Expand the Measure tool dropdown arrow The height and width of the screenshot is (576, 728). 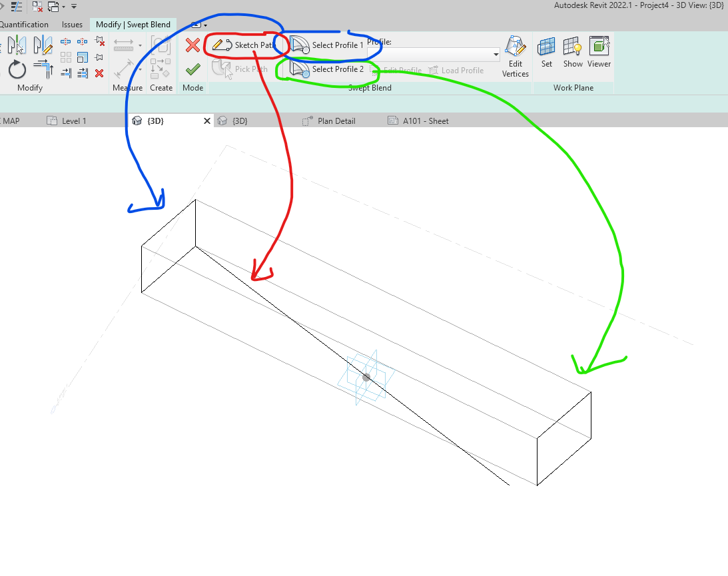click(140, 44)
